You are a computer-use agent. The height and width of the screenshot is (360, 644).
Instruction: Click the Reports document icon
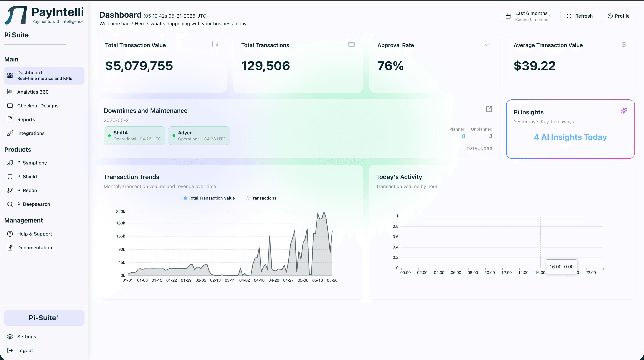tap(10, 119)
